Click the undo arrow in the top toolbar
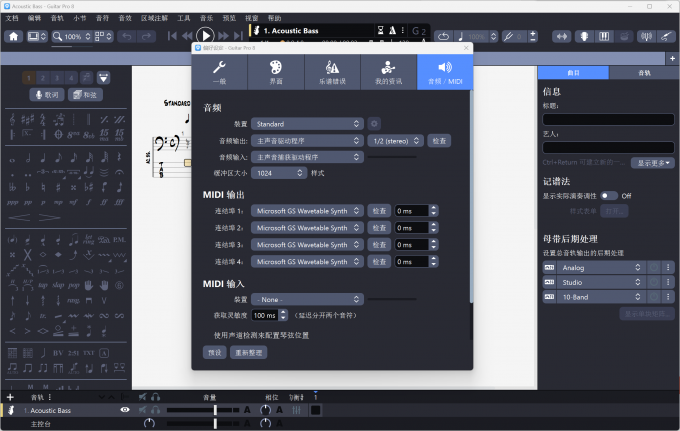 pyautogui.click(x=127, y=36)
